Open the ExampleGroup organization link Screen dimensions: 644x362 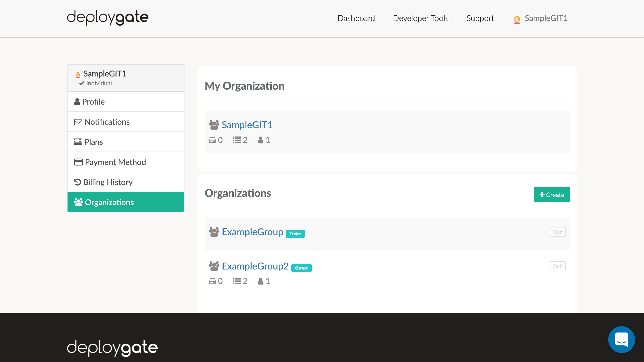coord(252,232)
